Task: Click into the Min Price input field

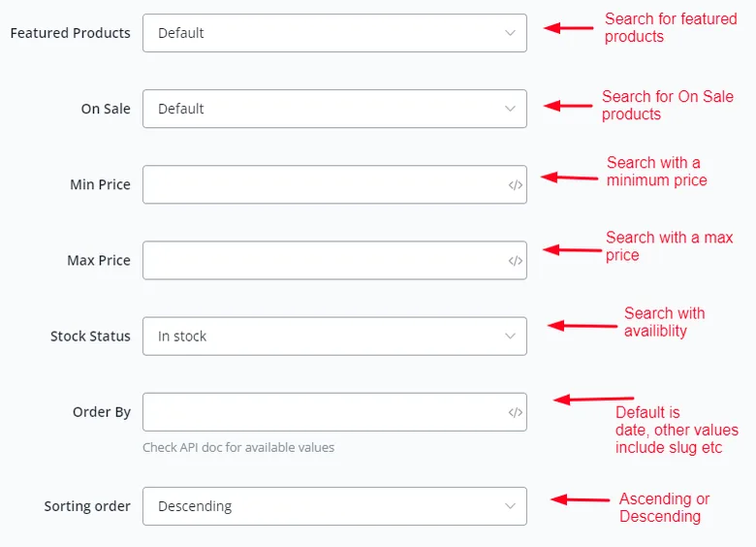Action: tap(334, 184)
